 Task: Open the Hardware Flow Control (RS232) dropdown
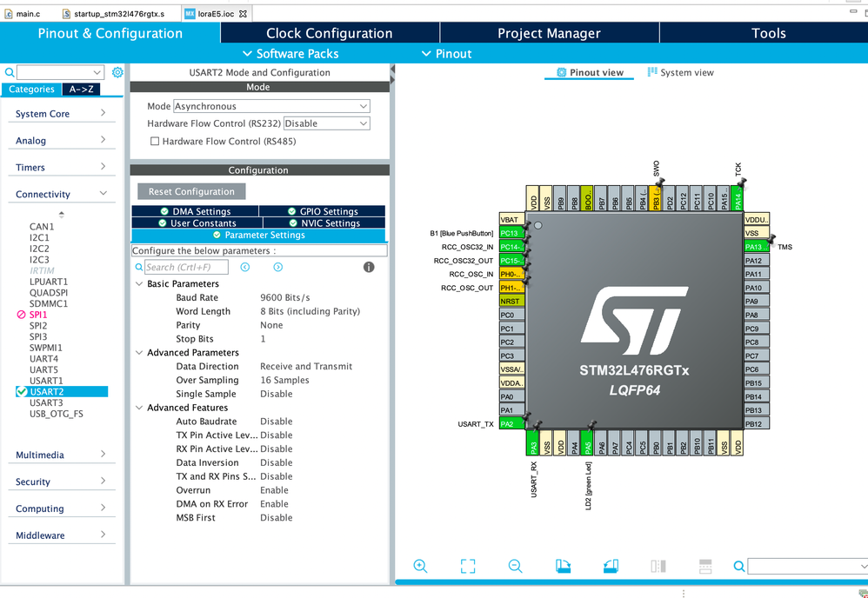click(x=327, y=123)
